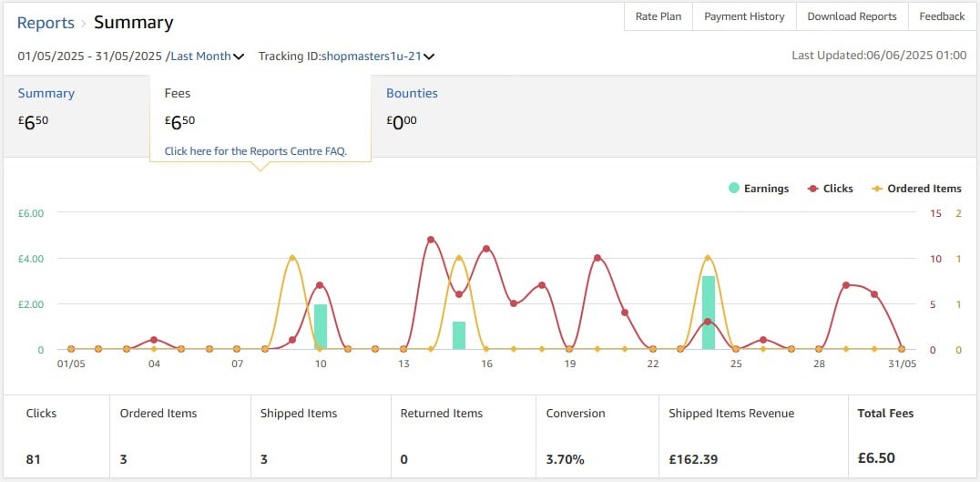Toggle the Ordered Items legend series
Screen dimensions: 980x482
click(916, 189)
